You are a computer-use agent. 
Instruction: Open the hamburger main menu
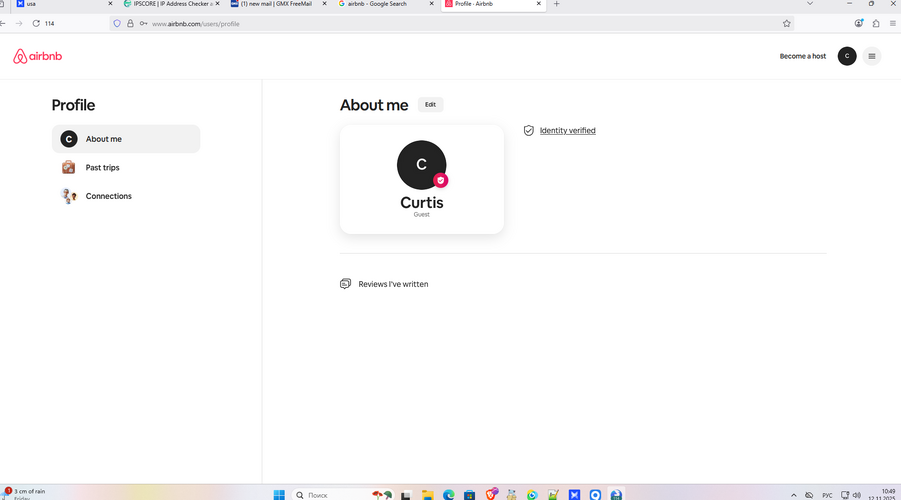(872, 56)
